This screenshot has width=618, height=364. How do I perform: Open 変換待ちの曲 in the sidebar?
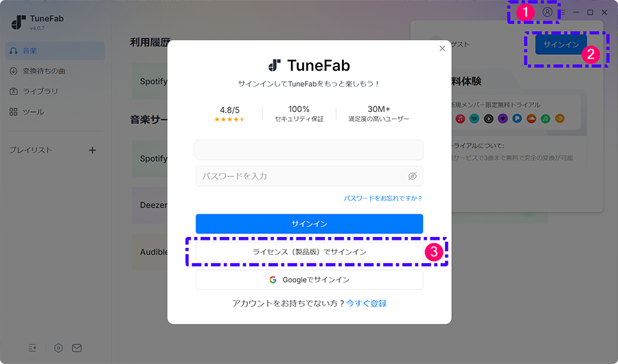coord(55,71)
